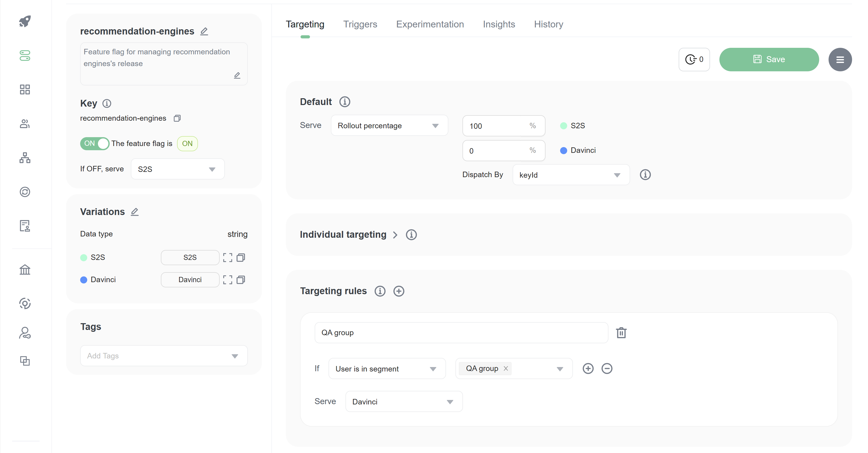Show info about Dispatch By

pyautogui.click(x=645, y=175)
